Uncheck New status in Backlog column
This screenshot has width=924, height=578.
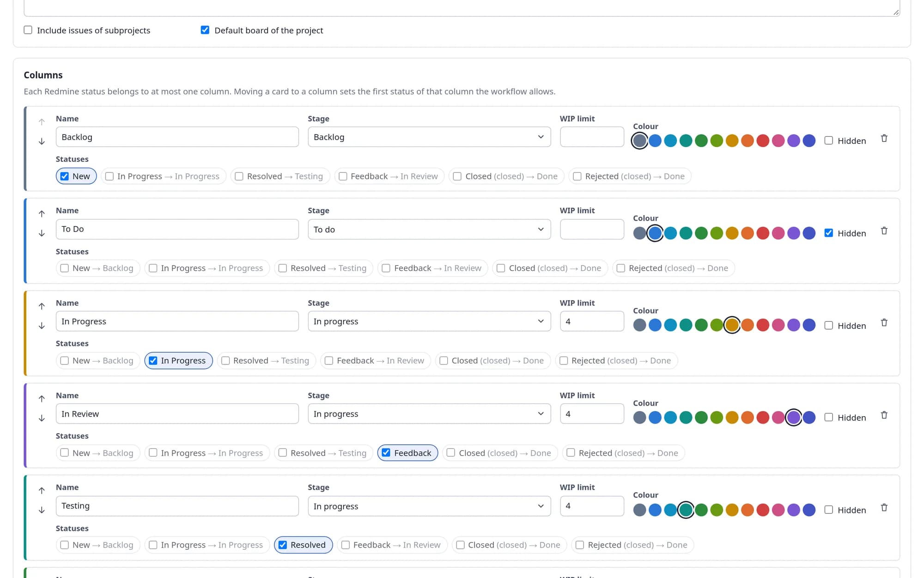65,176
